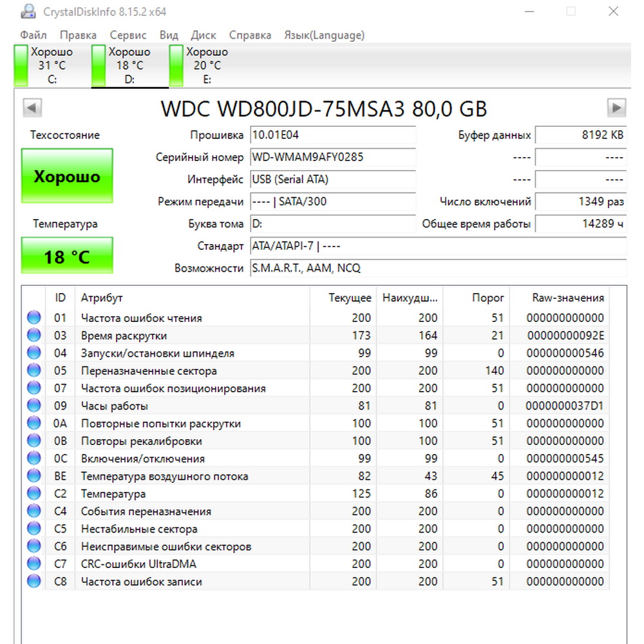This screenshot has height=644, width=644.
Task: Click status orb for attribute 05
Action: click(x=34, y=370)
